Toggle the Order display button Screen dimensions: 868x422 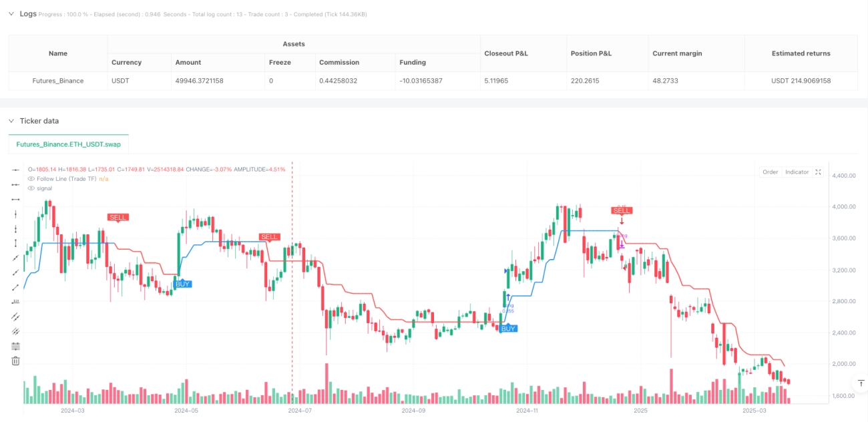pos(770,172)
